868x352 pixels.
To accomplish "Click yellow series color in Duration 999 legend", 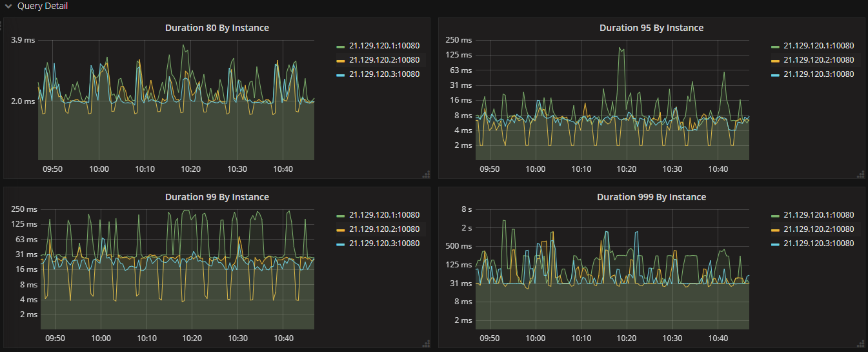I will point(775,230).
